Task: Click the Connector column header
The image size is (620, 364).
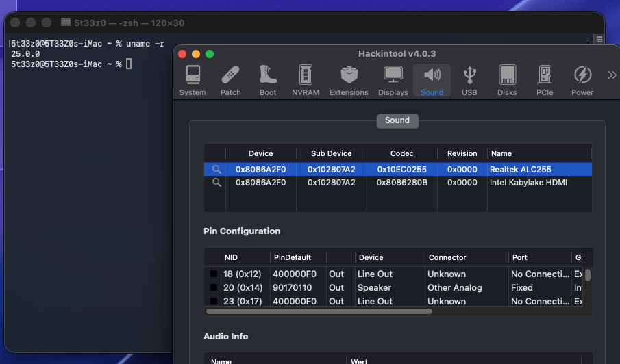Action: pos(467,257)
